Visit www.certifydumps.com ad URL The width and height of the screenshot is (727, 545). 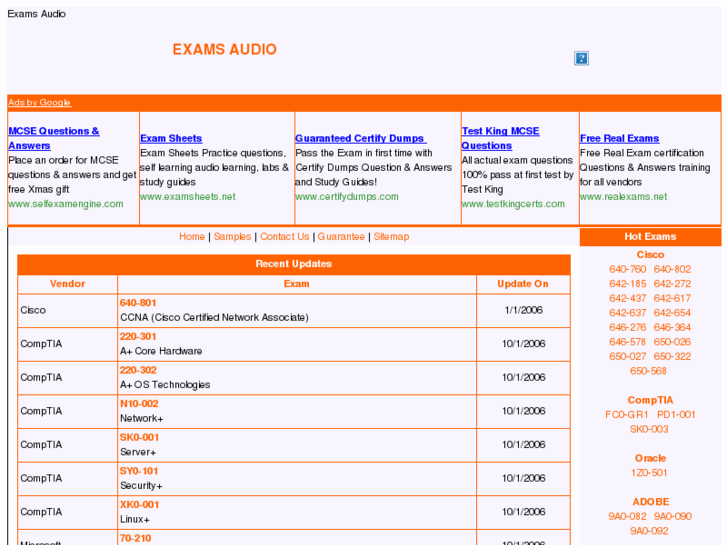coord(347,197)
